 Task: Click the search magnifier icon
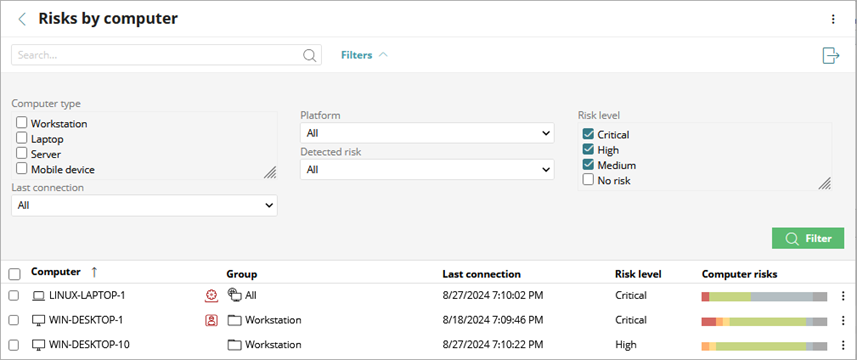point(309,55)
